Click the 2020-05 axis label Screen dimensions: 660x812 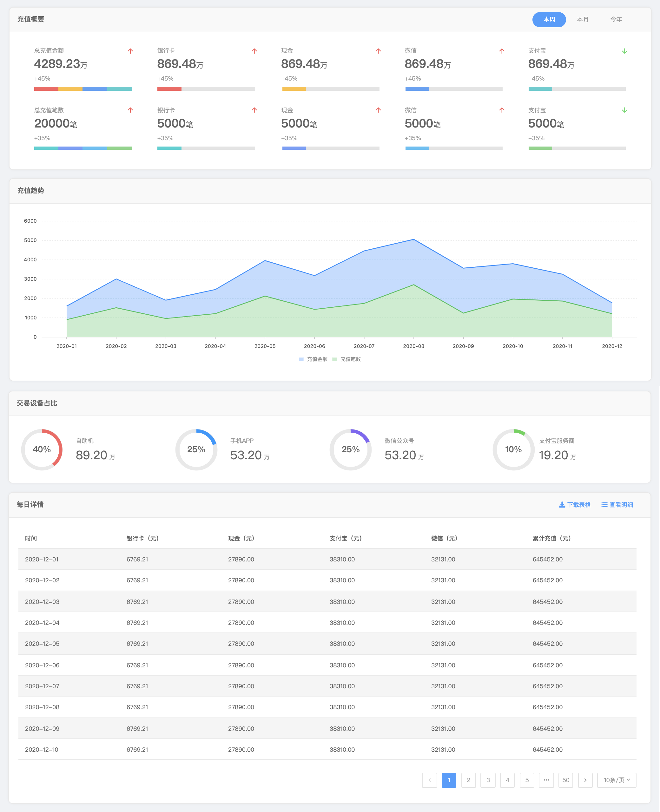point(265,346)
